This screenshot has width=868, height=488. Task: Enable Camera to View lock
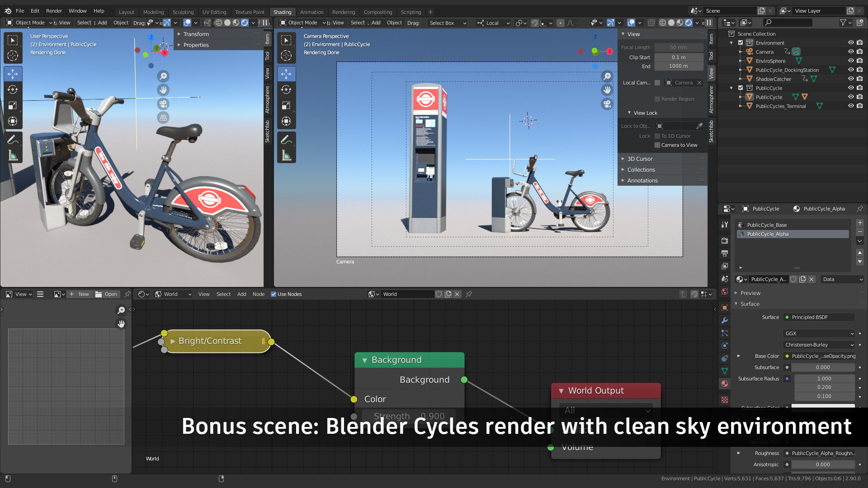(x=657, y=145)
